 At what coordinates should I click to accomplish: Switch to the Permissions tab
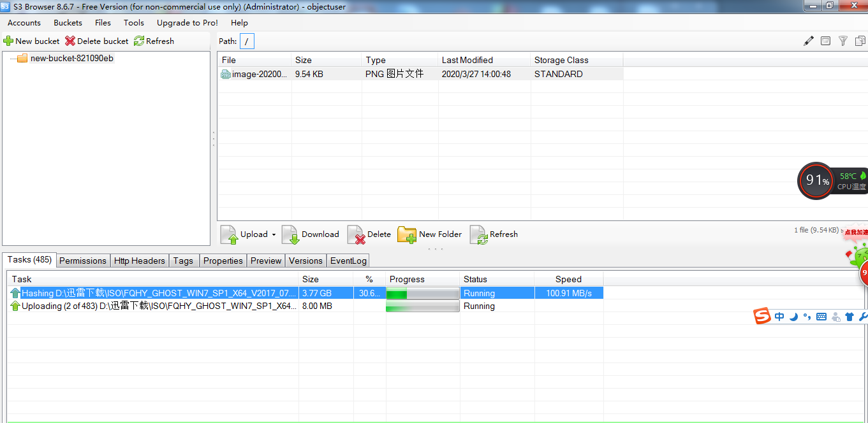[83, 261]
